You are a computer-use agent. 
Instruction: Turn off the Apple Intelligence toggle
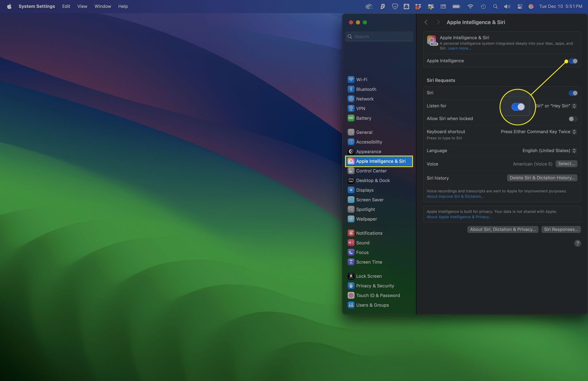tap(573, 61)
